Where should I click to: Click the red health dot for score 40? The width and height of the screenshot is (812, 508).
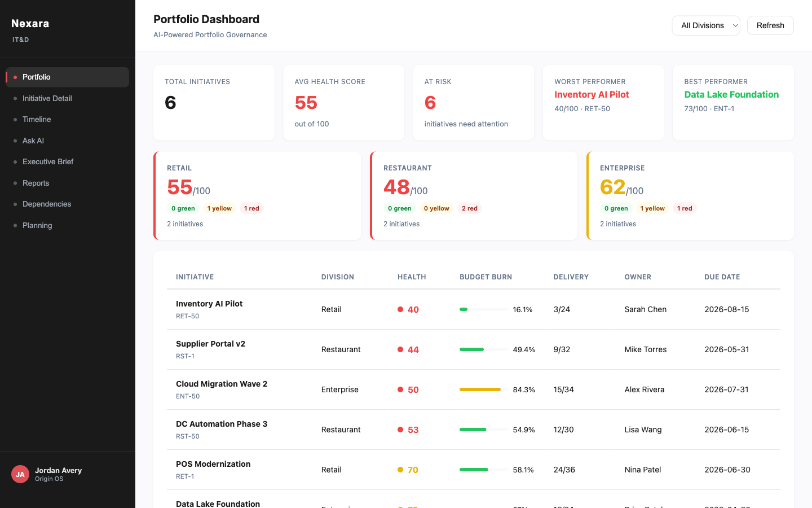coord(400,309)
